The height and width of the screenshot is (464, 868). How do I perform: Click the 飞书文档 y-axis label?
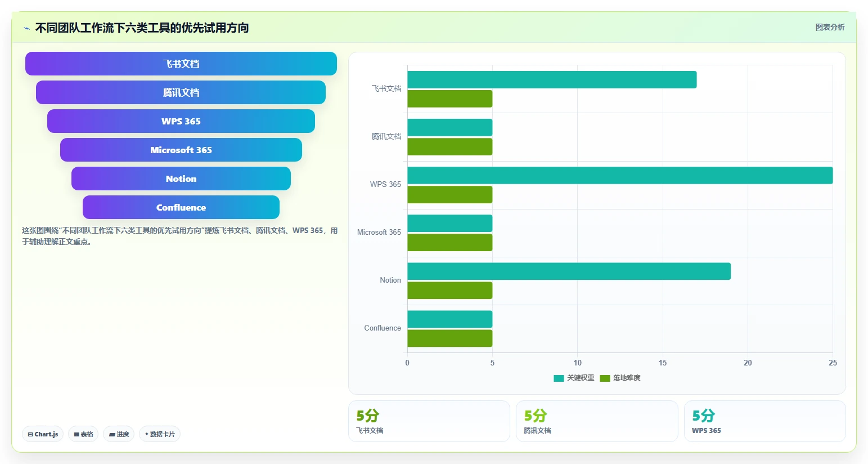point(386,88)
